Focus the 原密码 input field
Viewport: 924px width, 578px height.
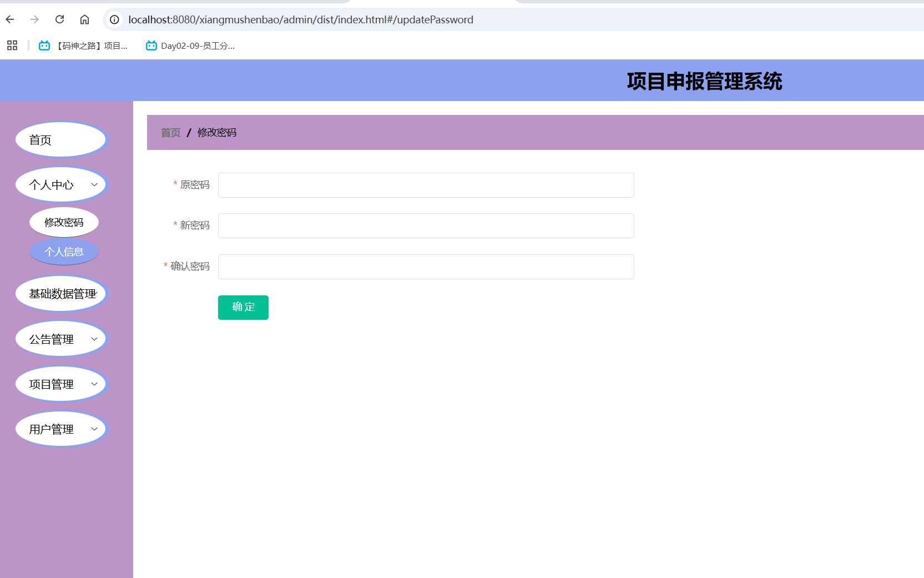426,185
